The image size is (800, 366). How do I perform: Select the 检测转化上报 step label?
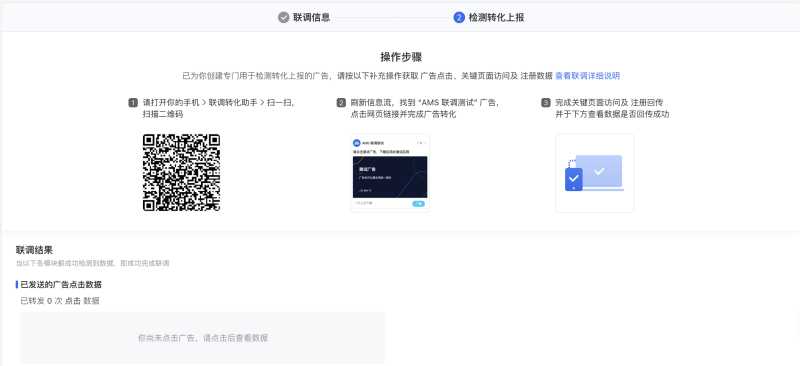coord(496,18)
